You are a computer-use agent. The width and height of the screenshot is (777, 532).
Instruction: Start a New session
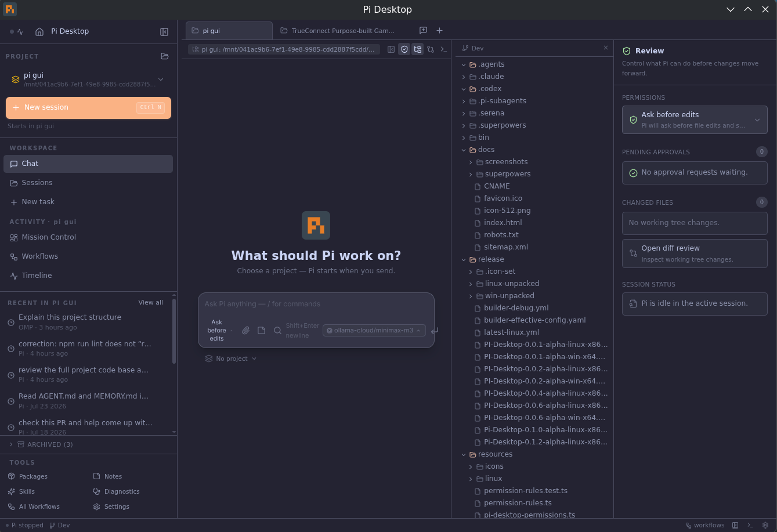pyautogui.click(x=88, y=108)
